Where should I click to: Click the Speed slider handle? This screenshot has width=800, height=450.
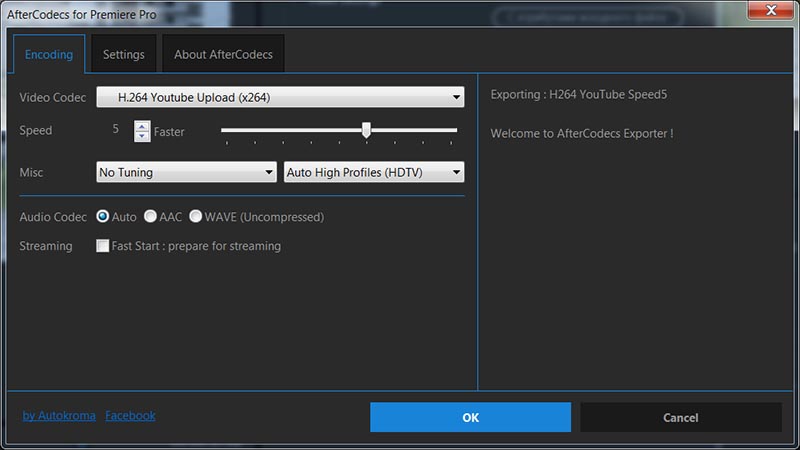366,130
